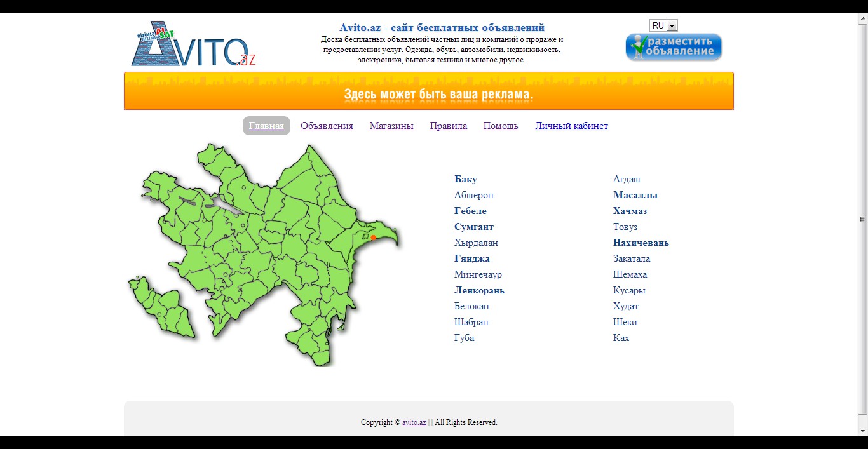The image size is (868, 449).
Task: Click the Шемаха city link
Action: click(x=630, y=274)
